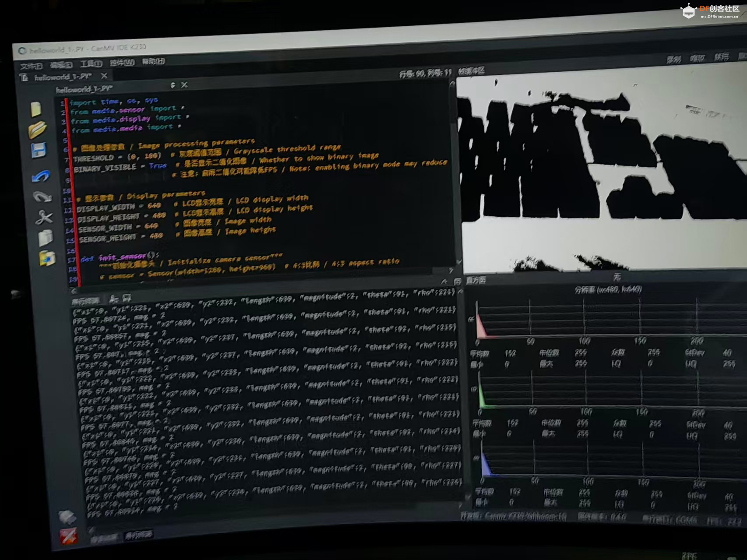The image size is (747, 560).
Task: Open the 工具(T) menu
Action: pyautogui.click(x=91, y=64)
